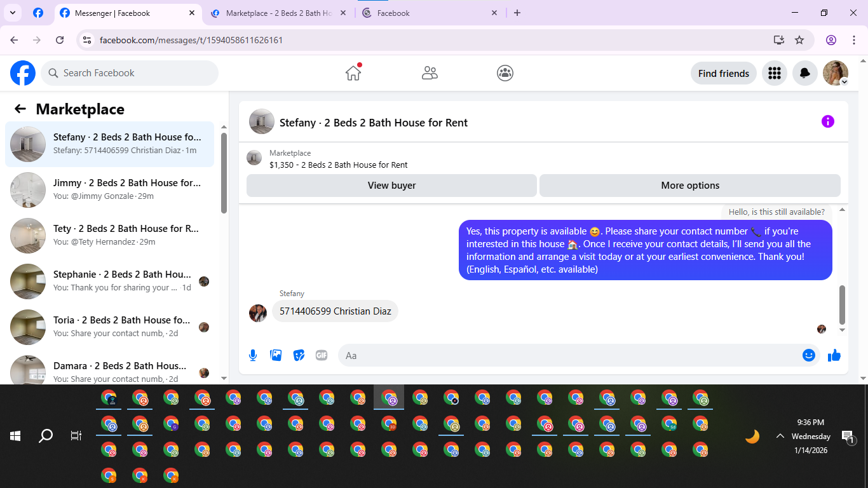Click the site information icon in address bar

click(88, 40)
